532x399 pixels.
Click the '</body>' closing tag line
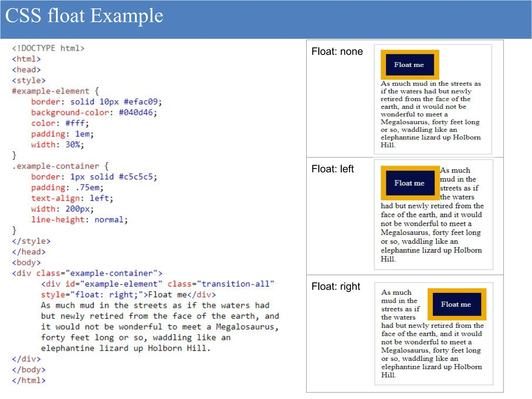[29, 370]
